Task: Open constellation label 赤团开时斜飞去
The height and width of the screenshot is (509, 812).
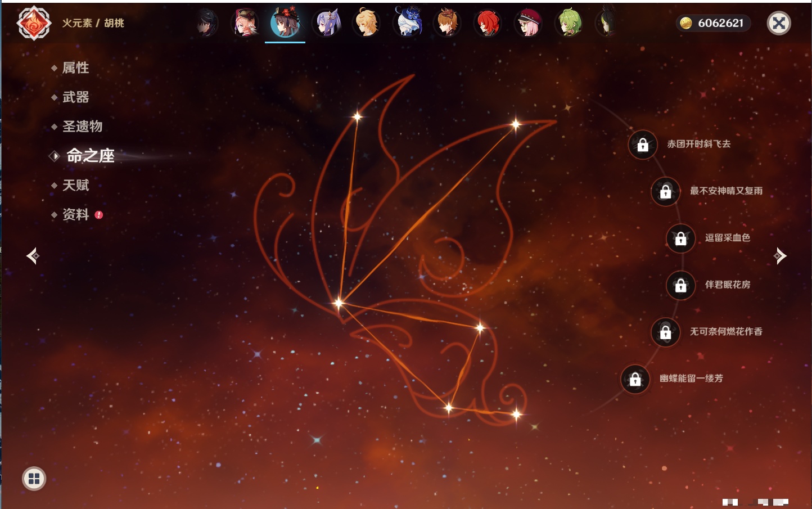Action: tap(699, 144)
